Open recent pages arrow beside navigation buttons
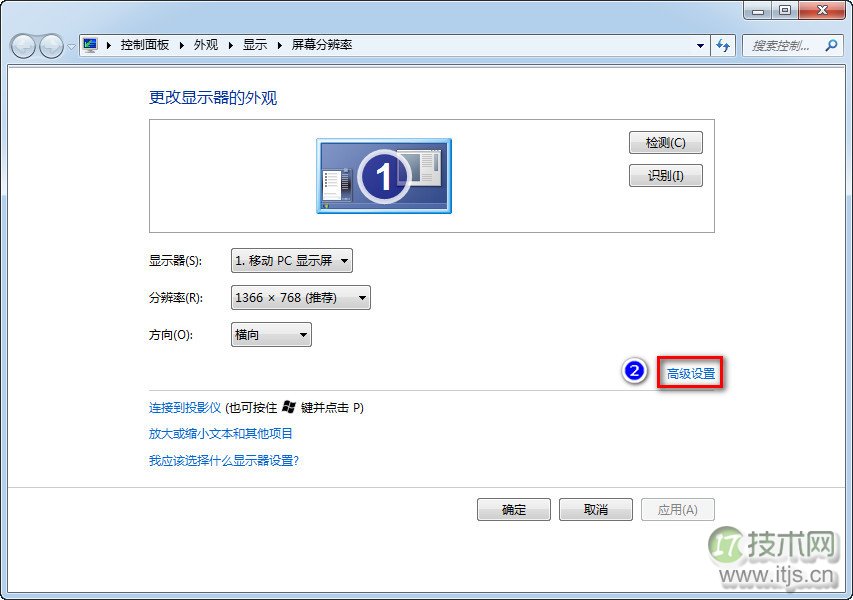 coord(71,47)
